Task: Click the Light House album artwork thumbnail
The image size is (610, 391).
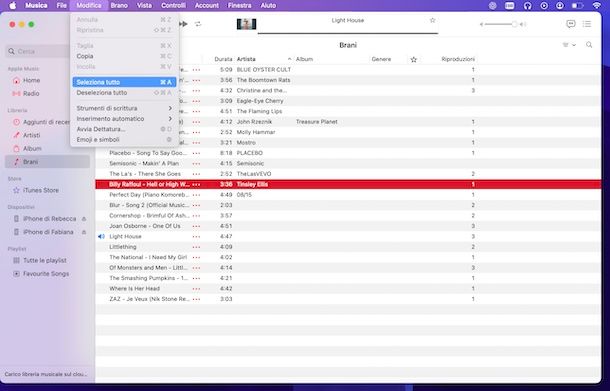Action: [x=247, y=24]
